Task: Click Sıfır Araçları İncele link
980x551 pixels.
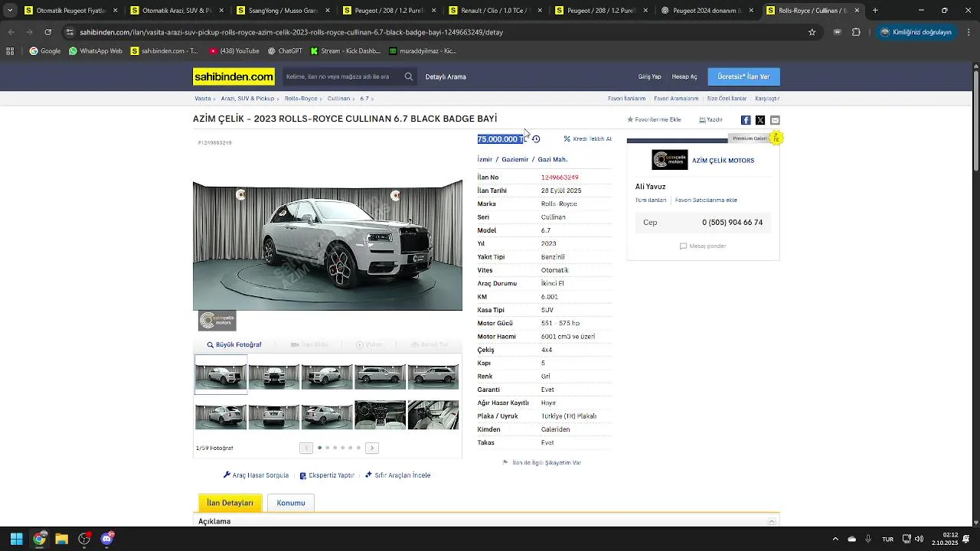Action: 398,475
